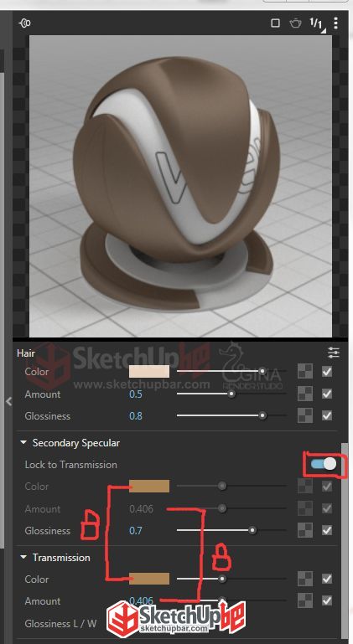
Task: Click texture map slot for Hair Glossiness
Action: click(305, 415)
